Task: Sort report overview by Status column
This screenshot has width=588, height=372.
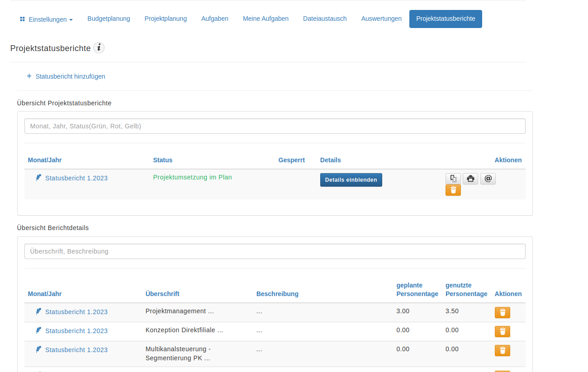Action: pos(163,160)
